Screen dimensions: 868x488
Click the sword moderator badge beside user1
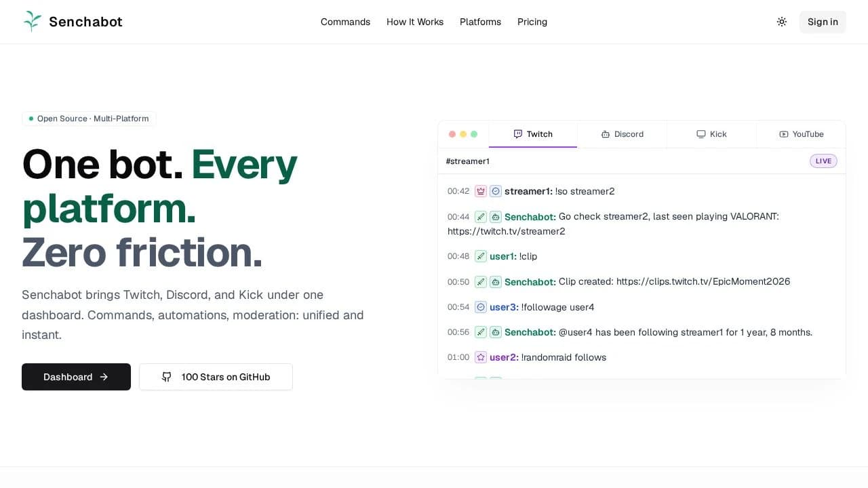481,256
